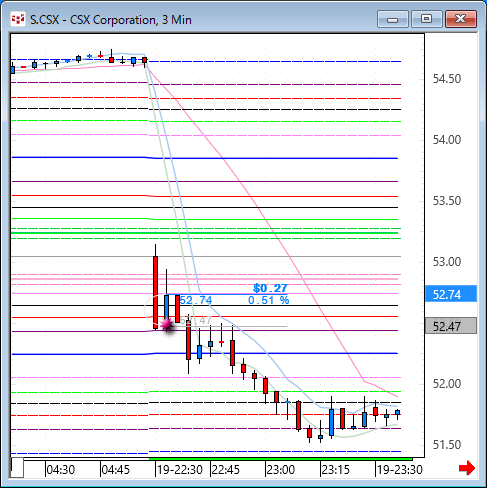The width and height of the screenshot is (487, 488).
Task: Minimize the S.CSX chart window
Action: click(393, 19)
